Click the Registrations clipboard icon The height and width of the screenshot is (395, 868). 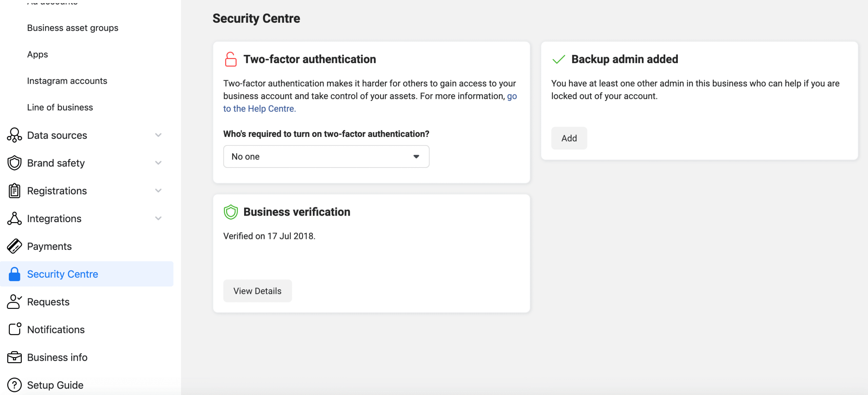(14, 191)
